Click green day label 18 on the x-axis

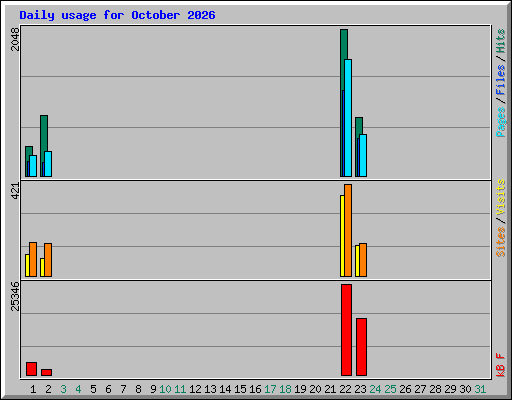click(285, 389)
